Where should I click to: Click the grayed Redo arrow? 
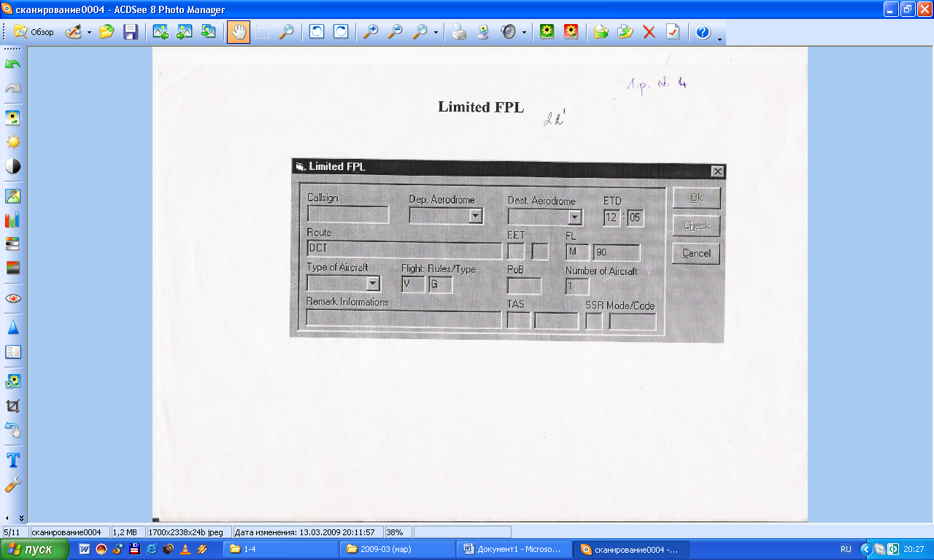tap(13, 88)
